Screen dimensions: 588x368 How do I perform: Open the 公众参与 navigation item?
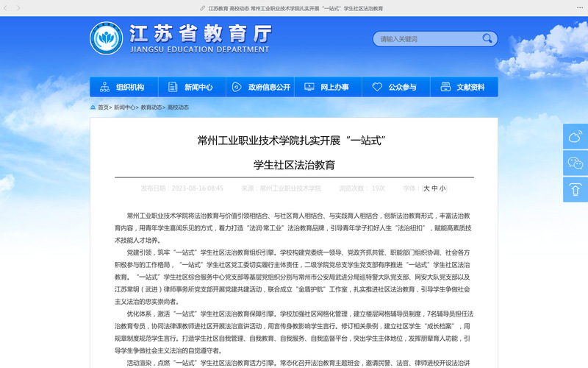[x=395, y=87]
